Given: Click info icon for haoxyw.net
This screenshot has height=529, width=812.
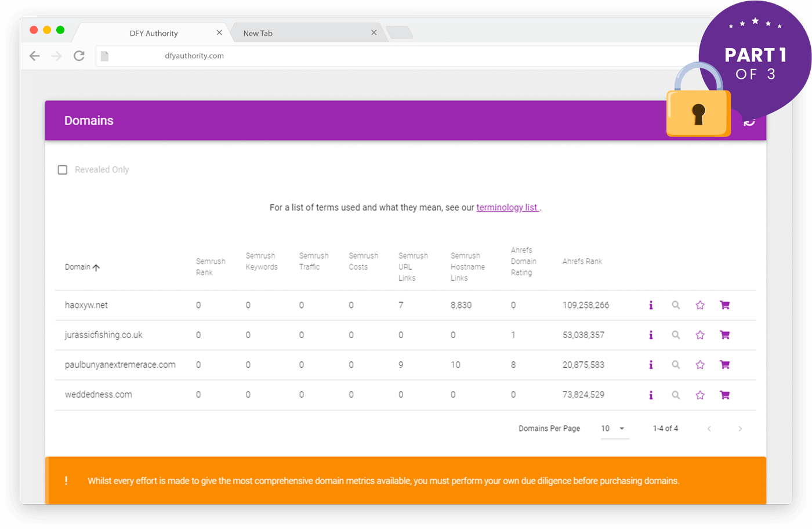Looking at the screenshot, I should (651, 305).
